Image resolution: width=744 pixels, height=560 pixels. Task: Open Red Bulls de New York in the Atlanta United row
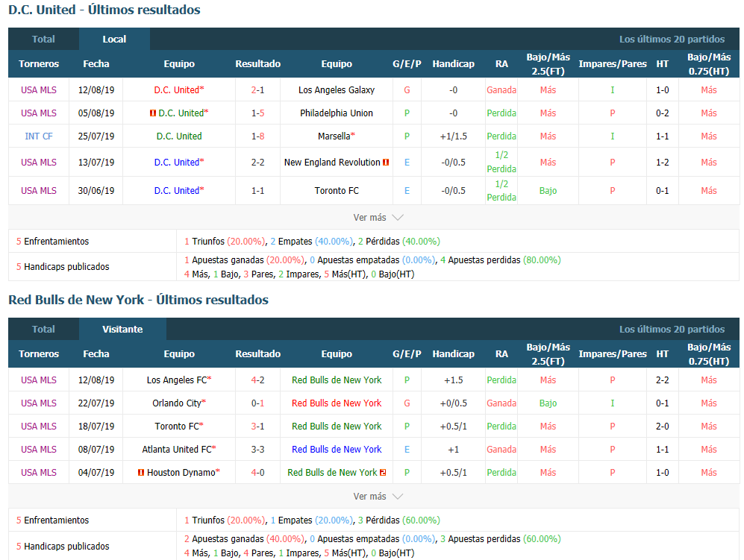click(x=337, y=450)
